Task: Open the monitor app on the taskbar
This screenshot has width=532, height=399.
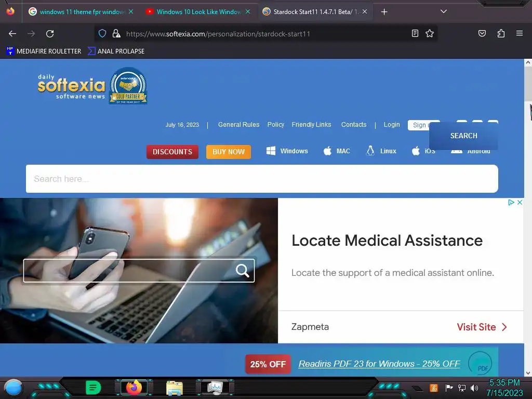Action: point(215,388)
